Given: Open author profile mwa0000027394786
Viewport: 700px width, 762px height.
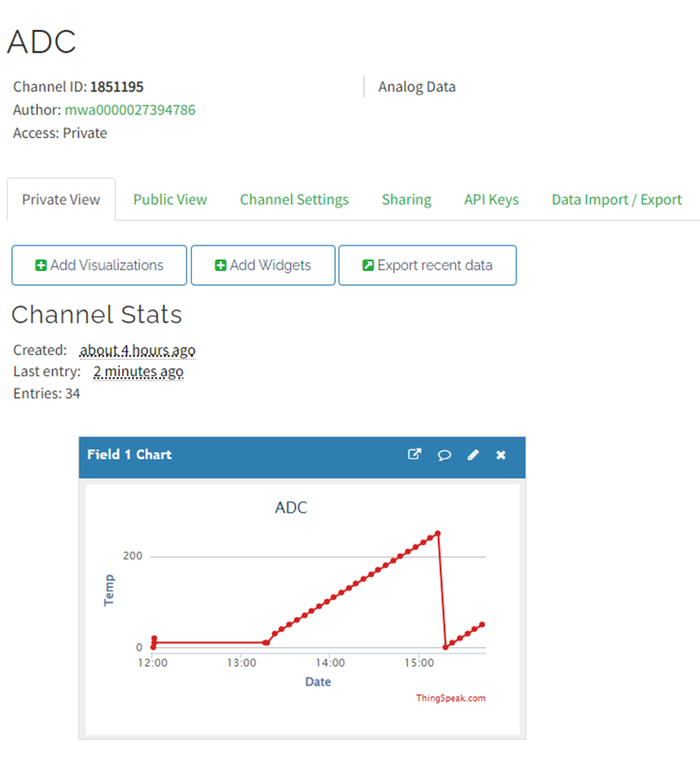Looking at the screenshot, I should (x=130, y=110).
